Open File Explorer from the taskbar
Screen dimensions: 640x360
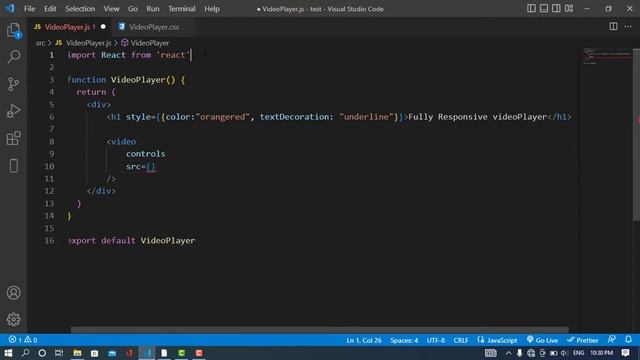coord(77,353)
